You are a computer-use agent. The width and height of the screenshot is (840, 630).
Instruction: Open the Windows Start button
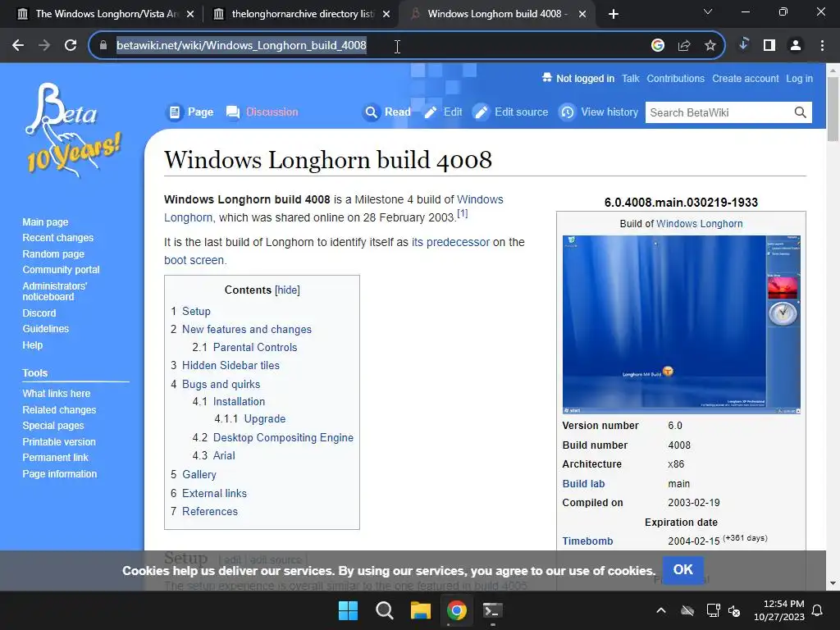click(x=348, y=610)
